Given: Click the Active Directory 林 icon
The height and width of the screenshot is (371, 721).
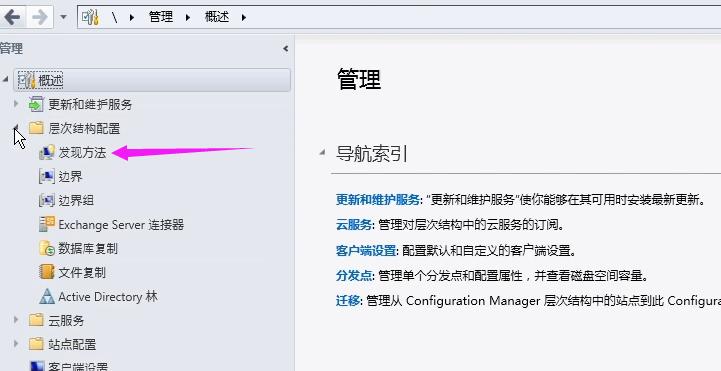Looking at the screenshot, I should pyautogui.click(x=47, y=297).
